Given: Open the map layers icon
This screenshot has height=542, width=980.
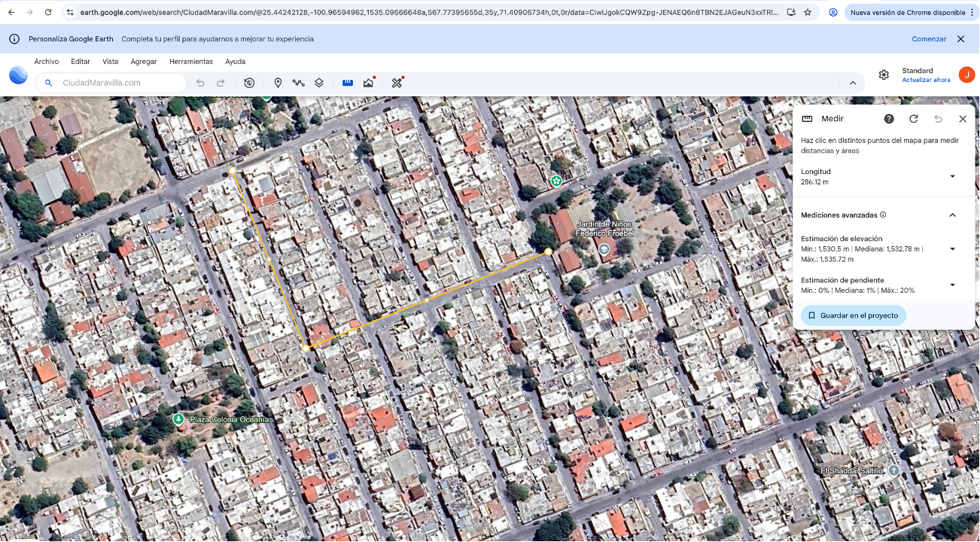Looking at the screenshot, I should [319, 83].
